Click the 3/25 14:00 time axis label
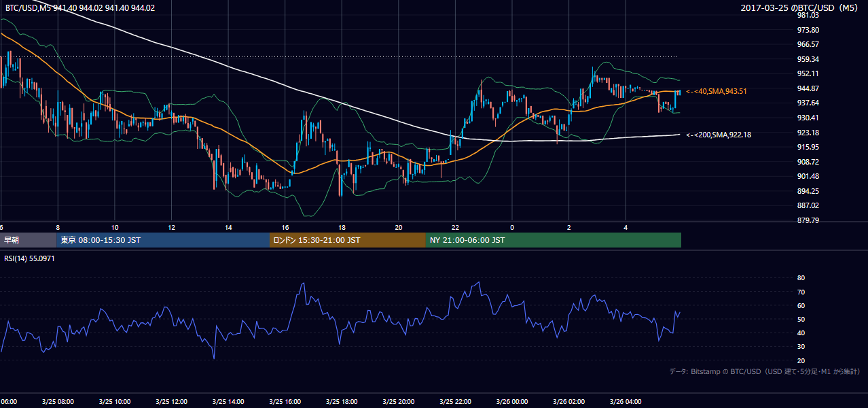The width and height of the screenshot is (868, 408). click(228, 402)
